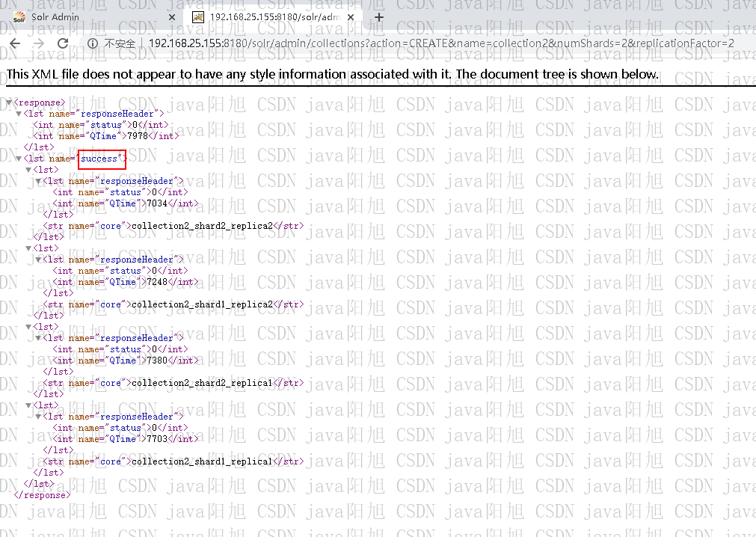Collapse responseHeader with QTime 7248
Image resolution: width=756 pixels, height=537 pixels.
(x=38, y=260)
